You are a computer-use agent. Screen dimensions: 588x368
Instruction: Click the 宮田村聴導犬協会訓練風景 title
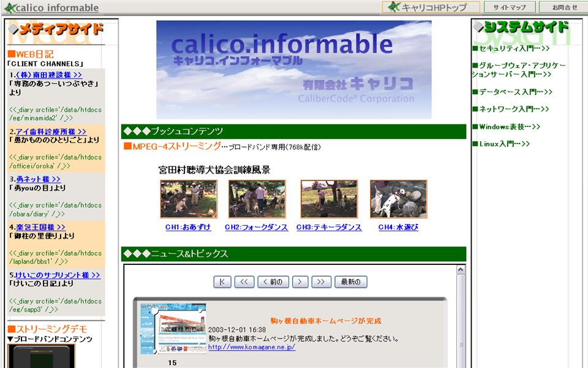pyautogui.click(x=214, y=170)
